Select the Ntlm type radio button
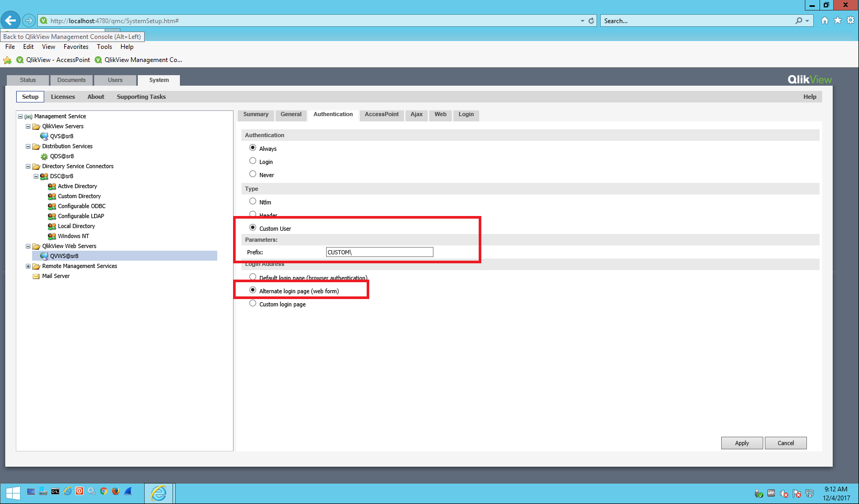This screenshot has width=859, height=504. pyautogui.click(x=252, y=201)
